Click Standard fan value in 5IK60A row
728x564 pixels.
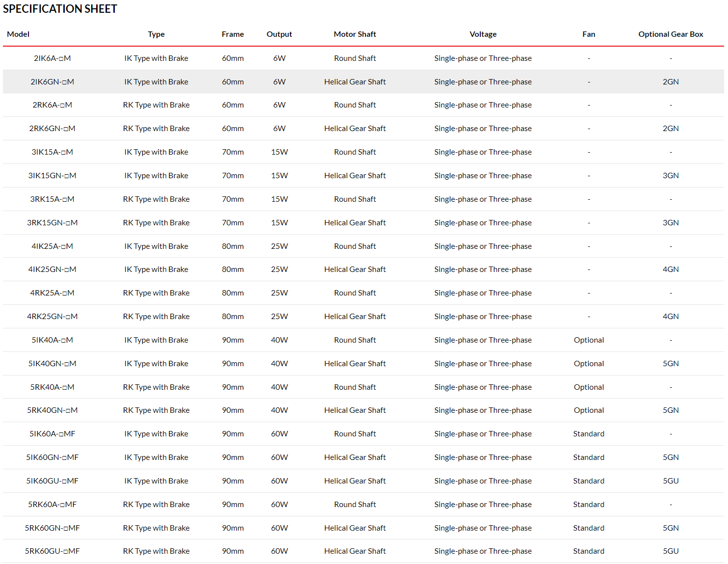(x=589, y=434)
